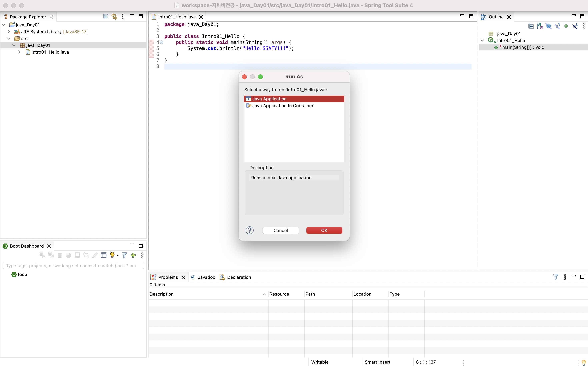Click Boot Dashboard start/restart icon
588x368 pixels.
(x=42, y=255)
